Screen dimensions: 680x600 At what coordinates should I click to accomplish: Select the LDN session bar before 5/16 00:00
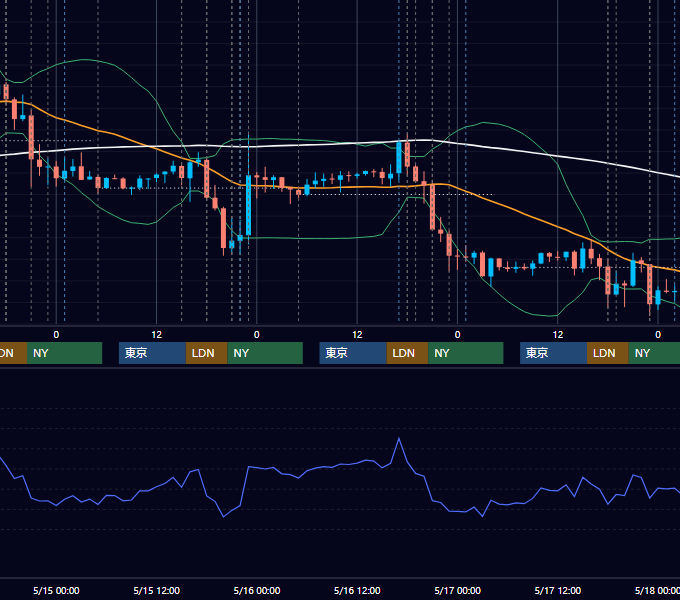(206, 353)
